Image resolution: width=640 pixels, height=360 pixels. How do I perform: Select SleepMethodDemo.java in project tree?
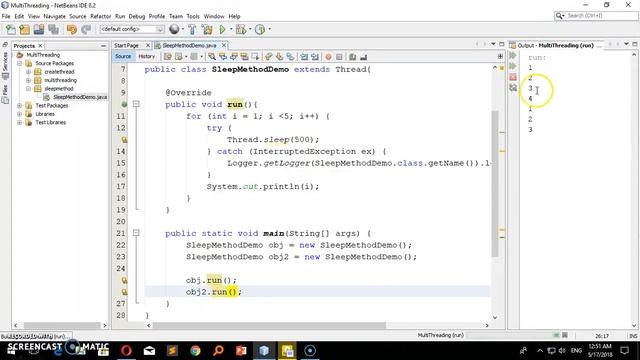(x=80, y=97)
